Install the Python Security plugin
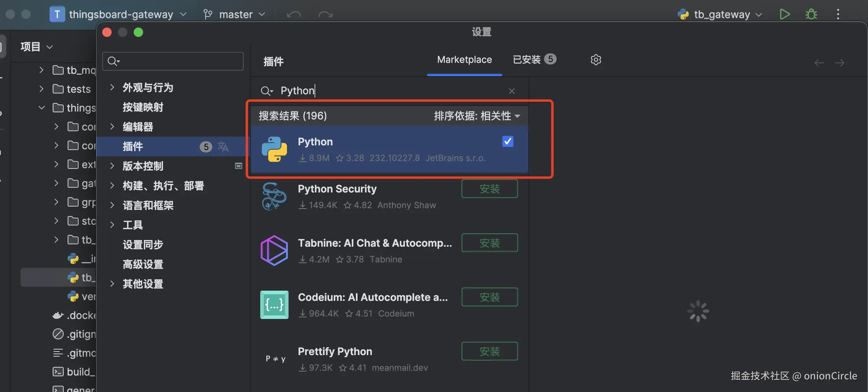 (489, 189)
